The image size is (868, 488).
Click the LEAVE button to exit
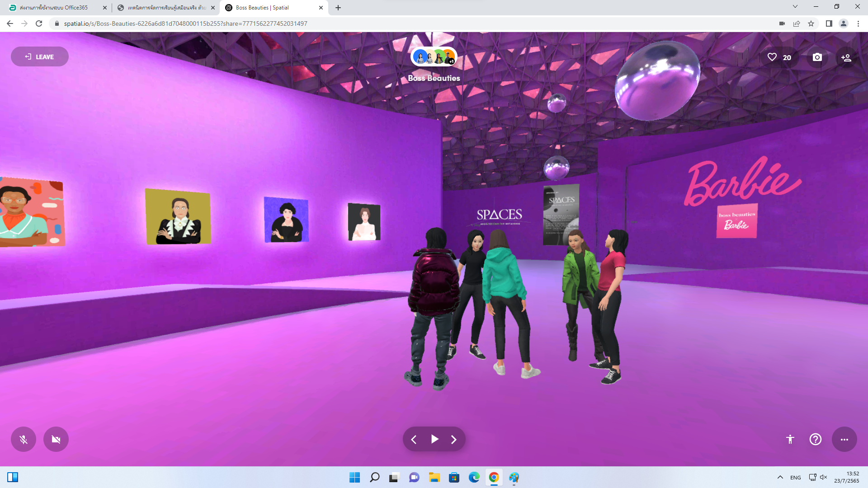coord(40,57)
